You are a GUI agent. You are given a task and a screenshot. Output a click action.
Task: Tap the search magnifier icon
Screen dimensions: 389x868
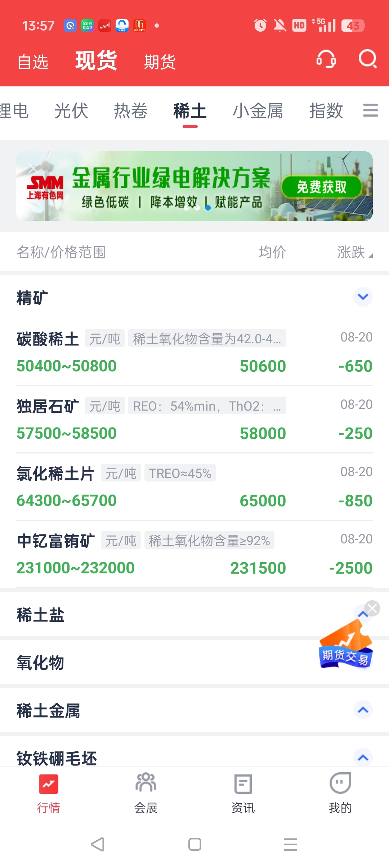(x=367, y=59)
